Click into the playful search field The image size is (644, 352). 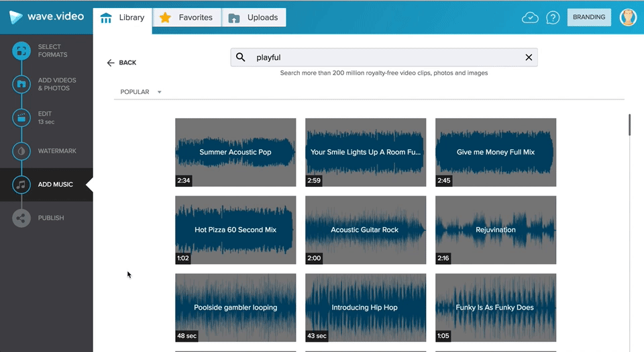tap(384, 58)
